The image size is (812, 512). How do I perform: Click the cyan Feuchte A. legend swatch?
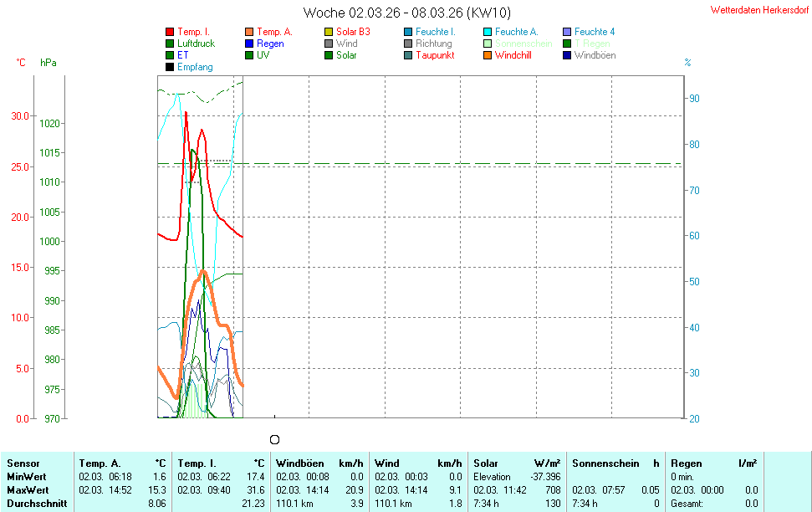click(488, 32)
